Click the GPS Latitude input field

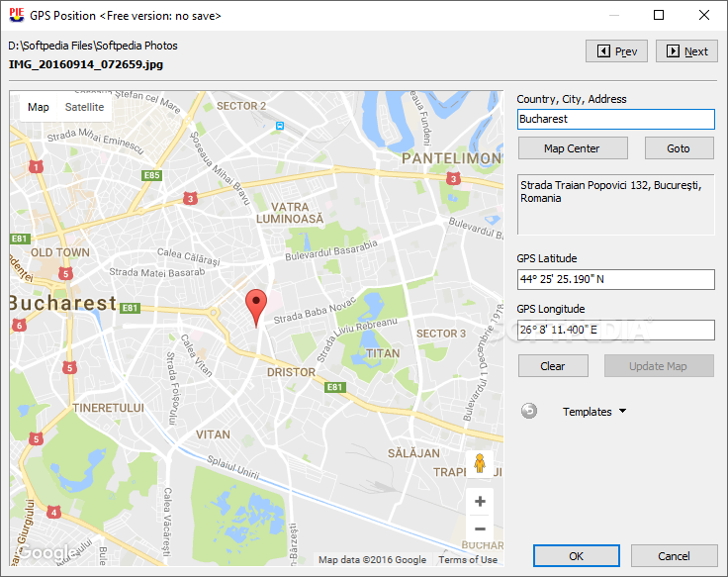[616, 279]
